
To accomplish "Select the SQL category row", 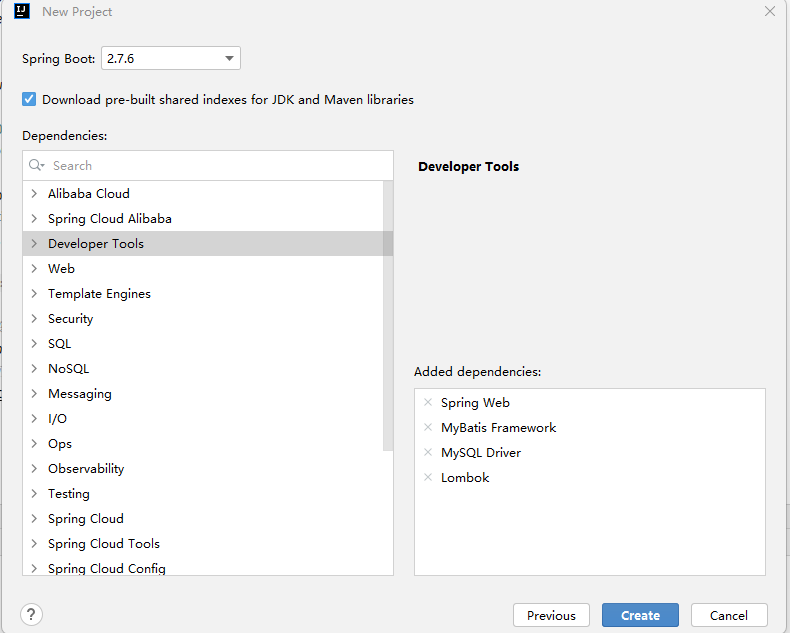I will pos(203,344).
